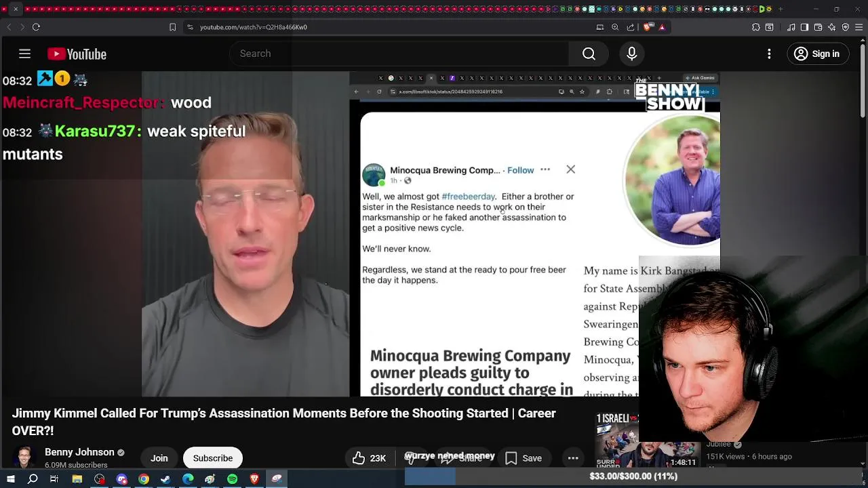Open Brave Shields lion icon
This screenshot has width=868, height=488.
click(648, 27)
